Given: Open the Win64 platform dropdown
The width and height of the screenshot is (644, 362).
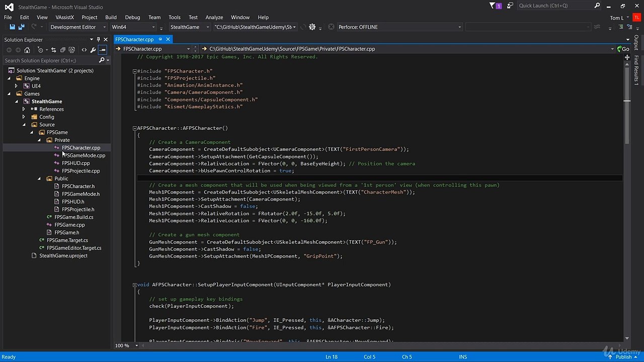Looking at the screenshot, I should click(x=133, y=27).
